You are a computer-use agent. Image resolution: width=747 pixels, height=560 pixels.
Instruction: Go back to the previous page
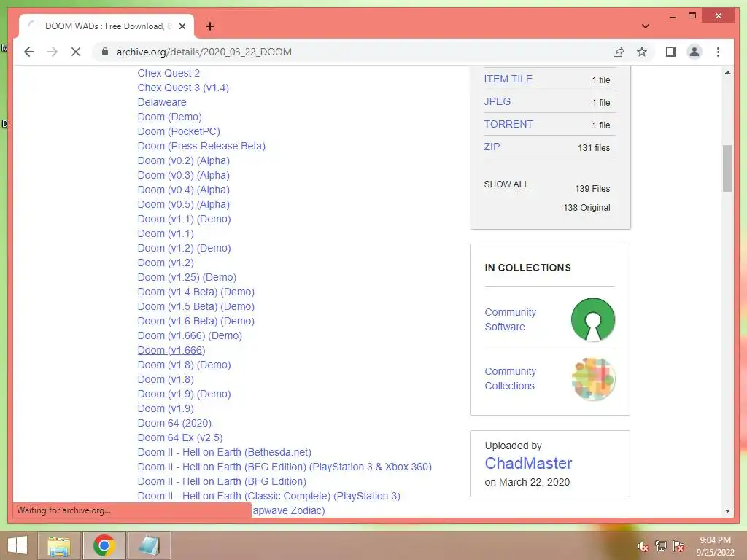(x=29, y=52)
